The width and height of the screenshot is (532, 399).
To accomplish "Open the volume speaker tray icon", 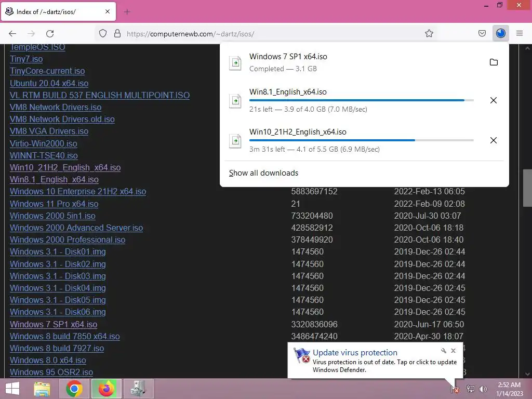I will (x=483, y=389).
